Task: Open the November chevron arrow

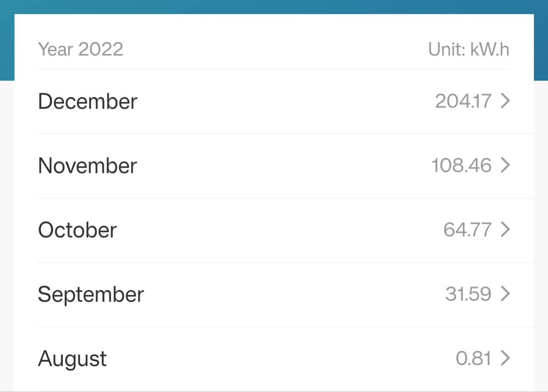Action: 505,165
